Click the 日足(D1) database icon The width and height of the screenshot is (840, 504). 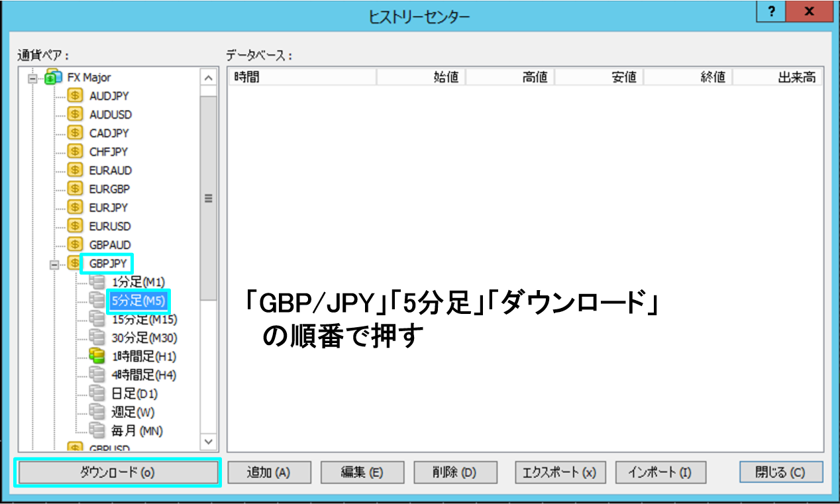97,393
